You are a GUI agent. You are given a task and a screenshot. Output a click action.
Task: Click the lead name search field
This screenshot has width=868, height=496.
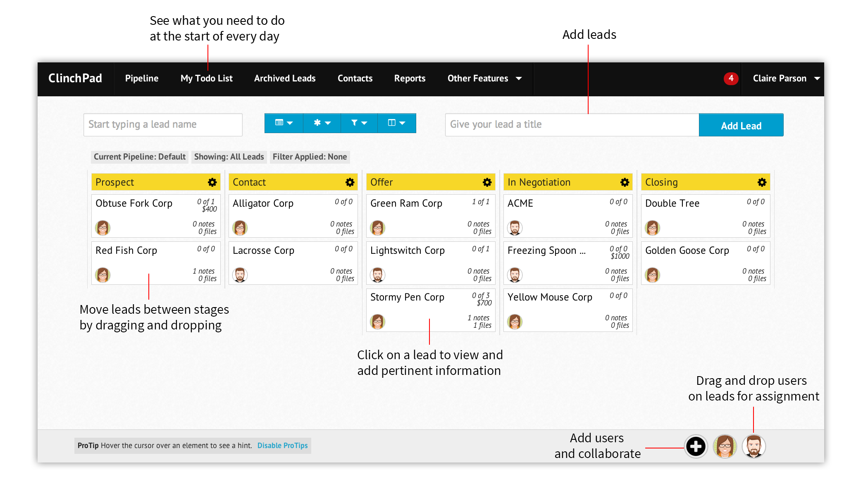tap(162, 124)
